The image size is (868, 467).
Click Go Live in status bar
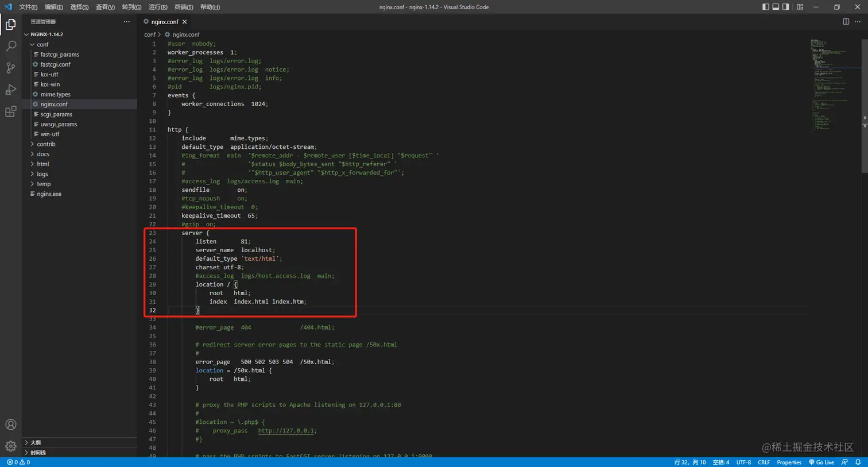click(821, 462)
